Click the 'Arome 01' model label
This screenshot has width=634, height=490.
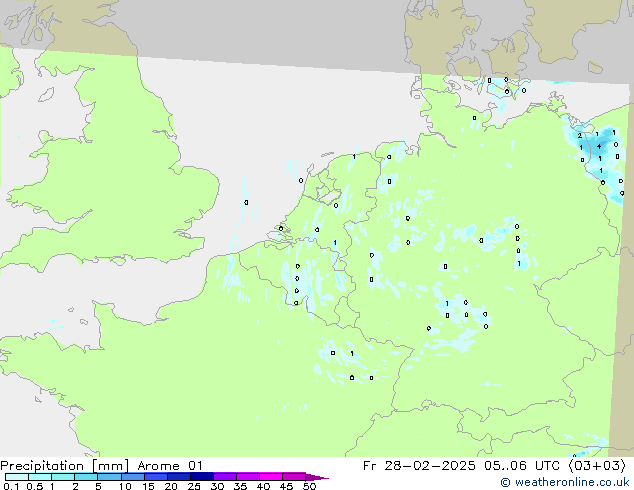(170, 466)
